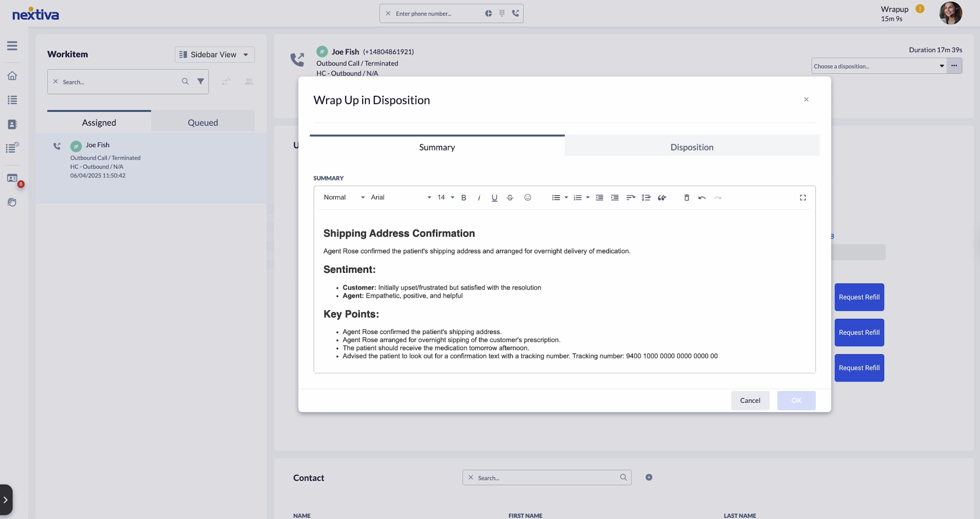Undo last change in summary editor
The width and height of the screenshot is (980, 519).
[x=702, y=198]
